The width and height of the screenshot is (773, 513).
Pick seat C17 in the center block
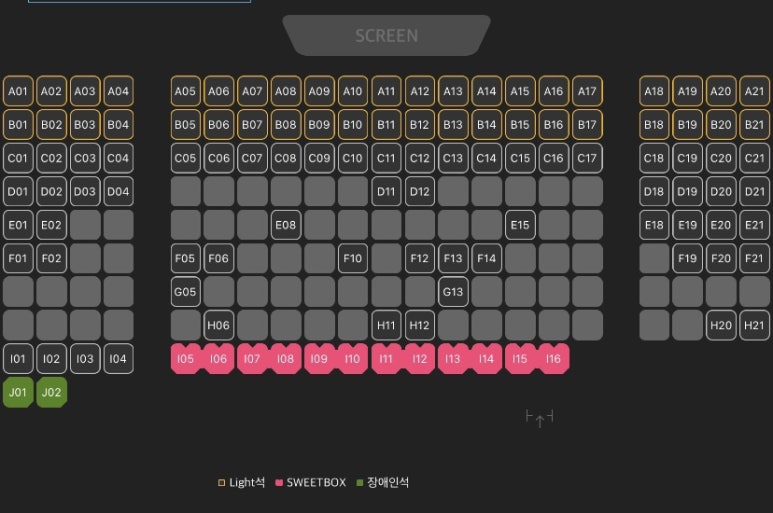click(x=587, y=158)
